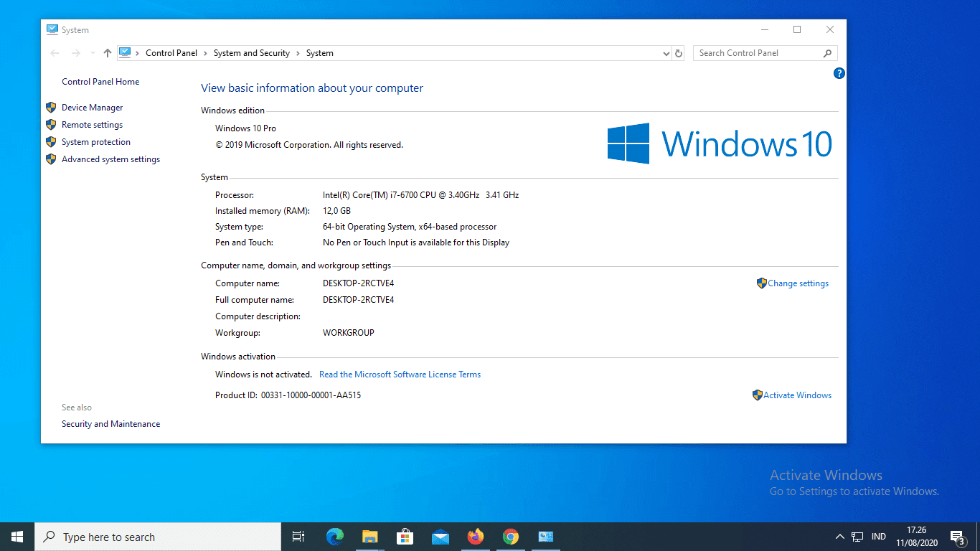The width and height of the screenshot is (980, 551).
Task: Expand the chevron after System and Security
Action: [298, 53]
